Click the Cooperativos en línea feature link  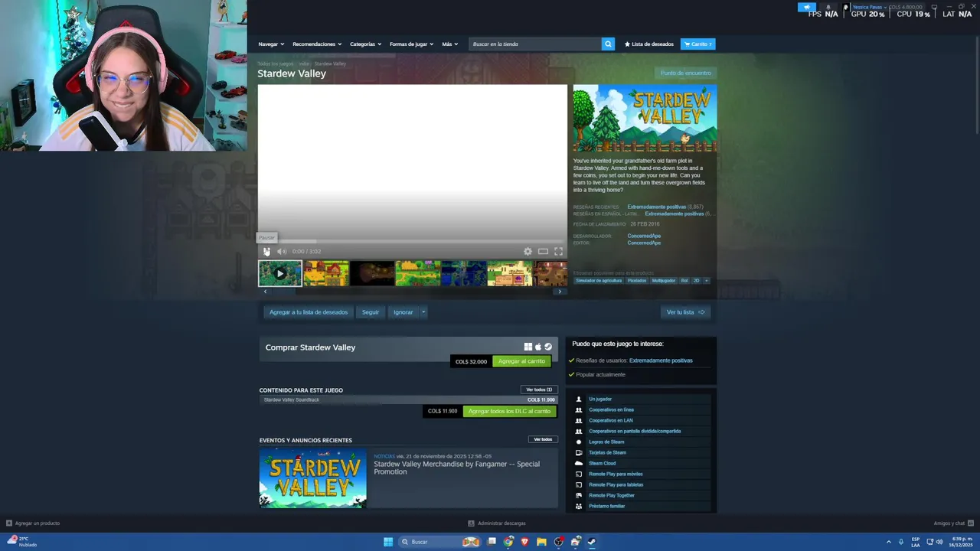pos(611,410)
